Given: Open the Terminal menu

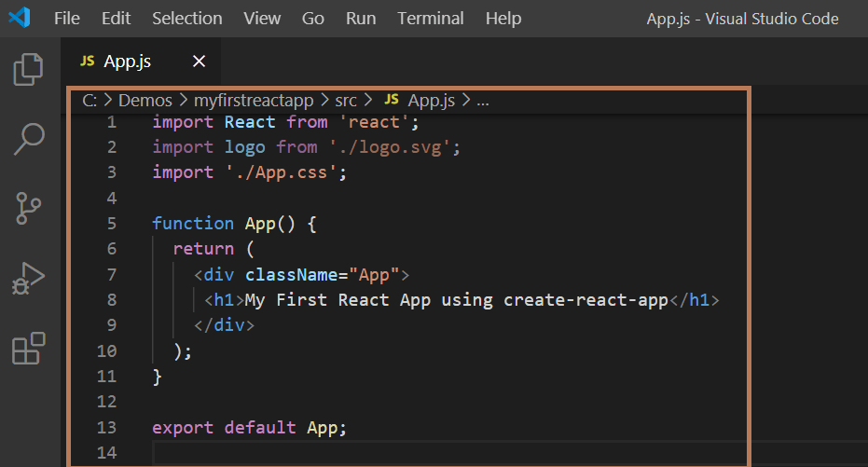Looking at the screenshot, I should [x=431, y=19].
